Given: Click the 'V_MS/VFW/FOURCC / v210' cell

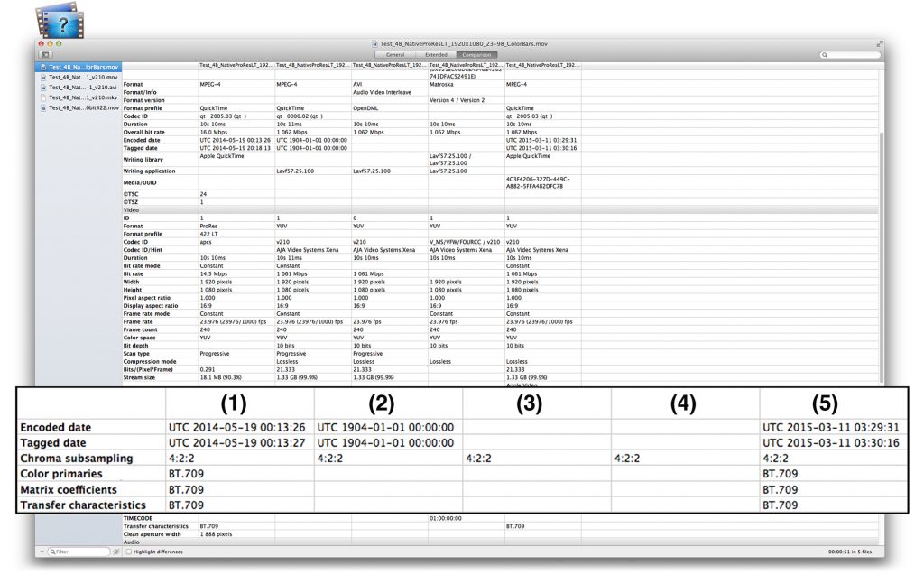Looking at the screenshot, I should coord(465,242).
